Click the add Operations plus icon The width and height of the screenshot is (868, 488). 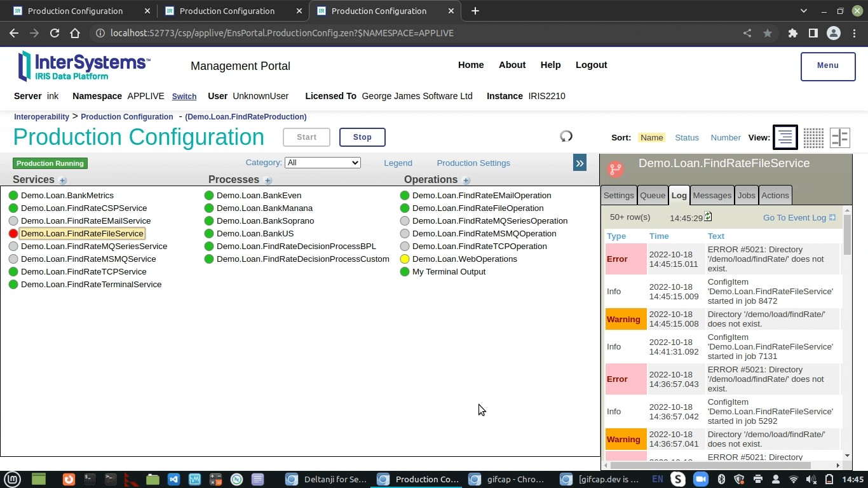[466, 180]
